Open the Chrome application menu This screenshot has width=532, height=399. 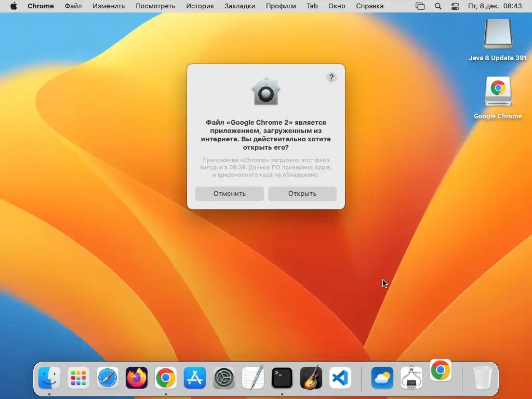(x=41, y=6)
